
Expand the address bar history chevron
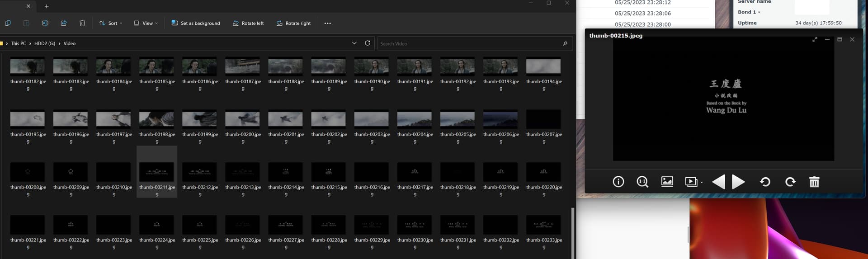[x=354, y=43]
